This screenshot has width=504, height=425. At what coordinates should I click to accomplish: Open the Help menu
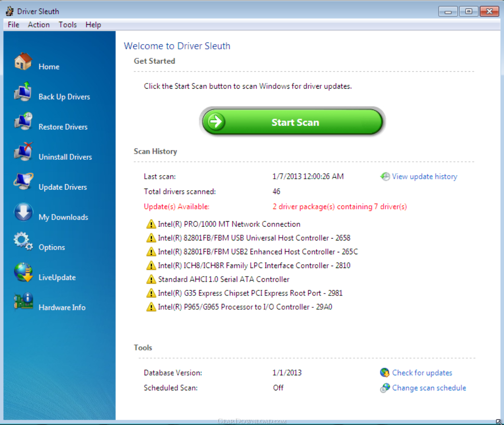coord(93,25)
